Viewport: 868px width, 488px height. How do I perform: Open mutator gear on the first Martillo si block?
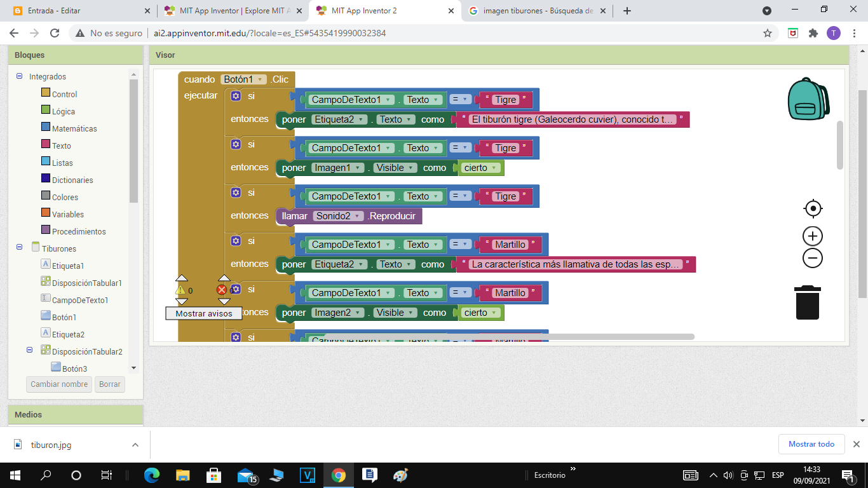[236, 241]
